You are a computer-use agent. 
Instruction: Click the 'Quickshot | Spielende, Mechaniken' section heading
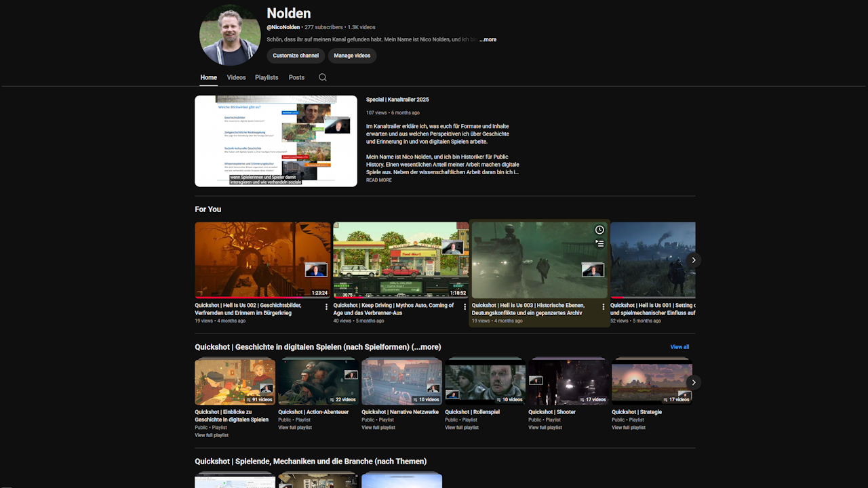click(x=311, y=462)
